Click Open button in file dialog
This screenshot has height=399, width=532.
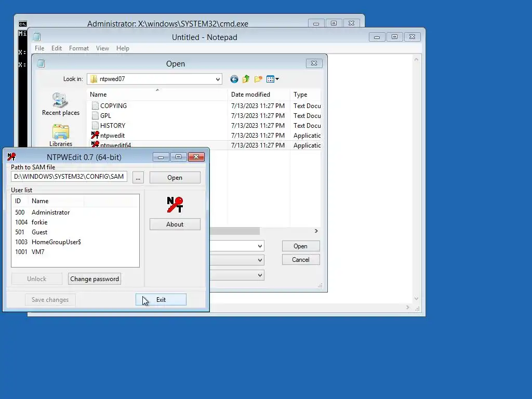pos(301,246)
